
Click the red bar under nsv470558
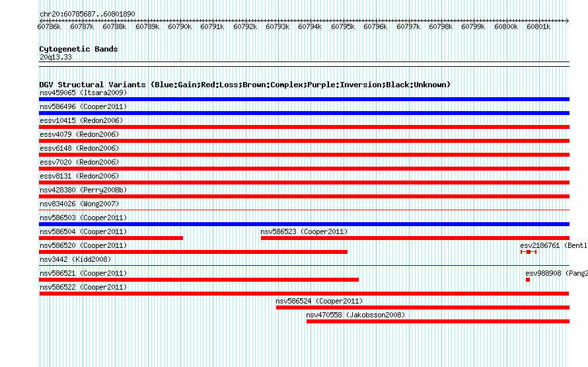(x=438, y=321)
